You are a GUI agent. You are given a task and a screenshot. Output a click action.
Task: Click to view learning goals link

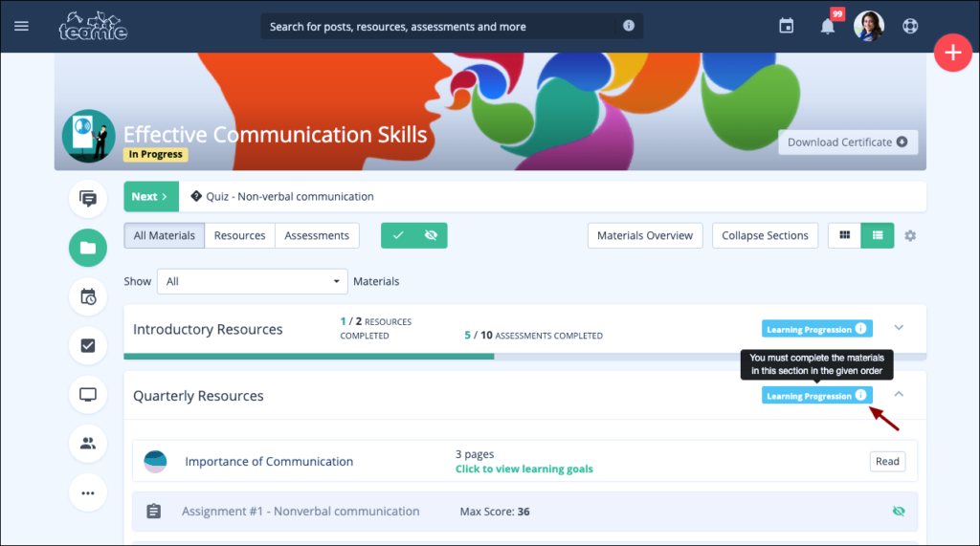[523, 469]
